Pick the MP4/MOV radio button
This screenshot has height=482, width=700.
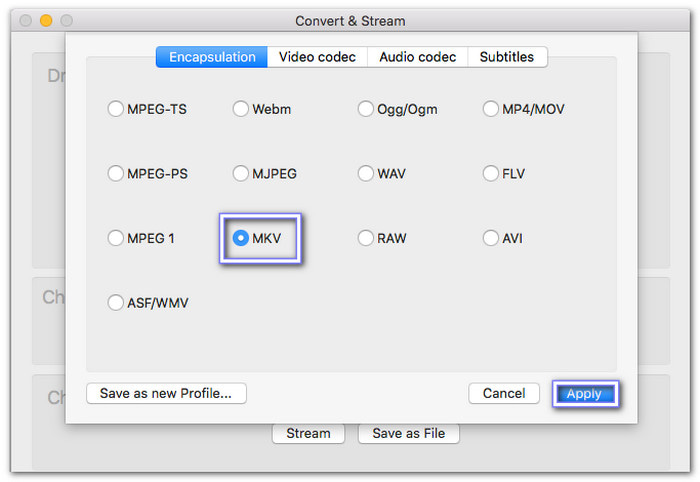pyautogui.click(x=491, y=109)
